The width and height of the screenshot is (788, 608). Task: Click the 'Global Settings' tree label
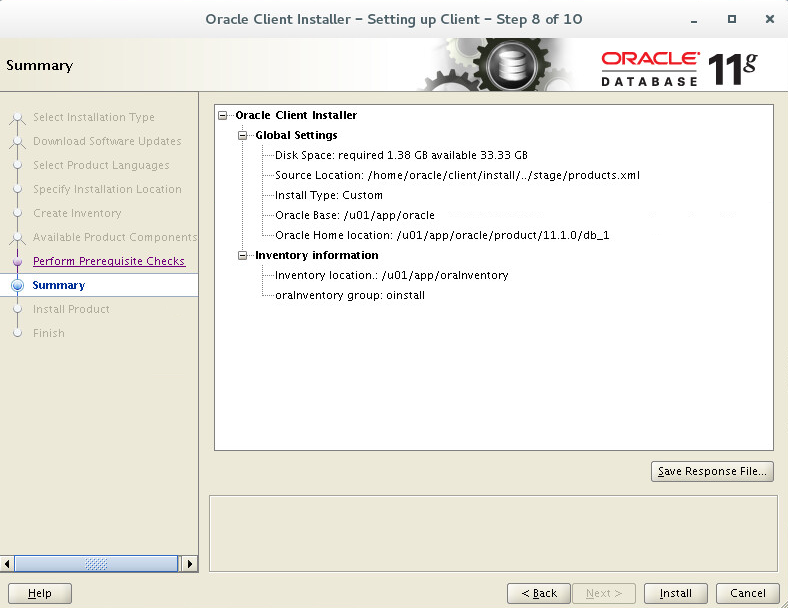[296, 135]
